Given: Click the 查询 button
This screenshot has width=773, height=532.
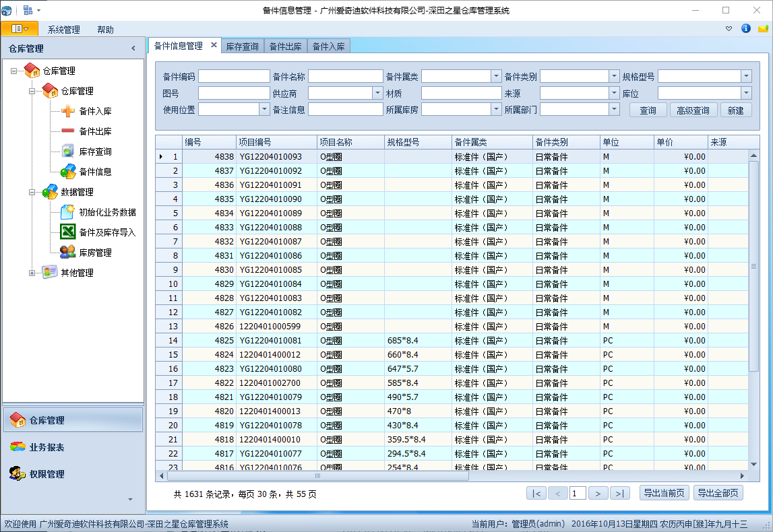Looking at the screenshot, I should point(648,110).
